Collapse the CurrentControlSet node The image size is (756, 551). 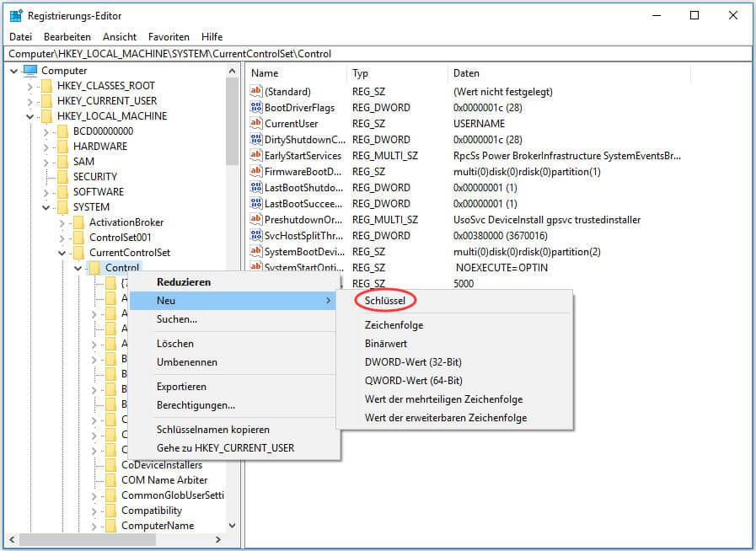point(62,253)
